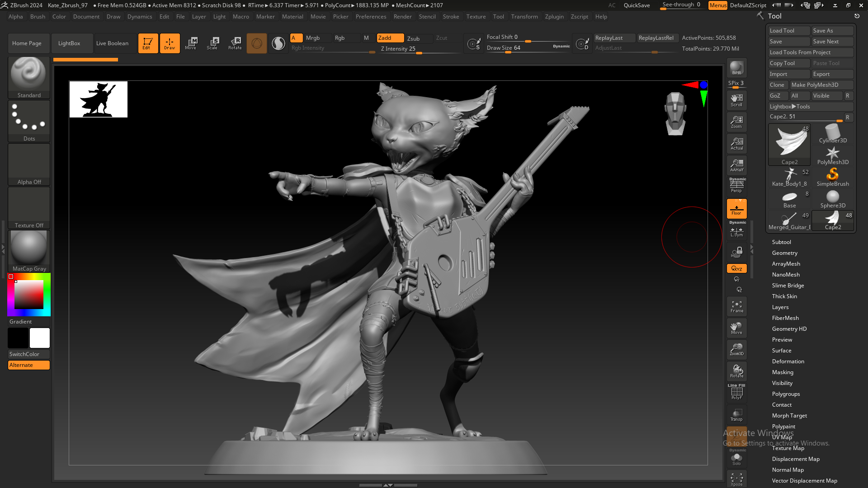Select the Move transform tool in top shelf

click(191, 43)
